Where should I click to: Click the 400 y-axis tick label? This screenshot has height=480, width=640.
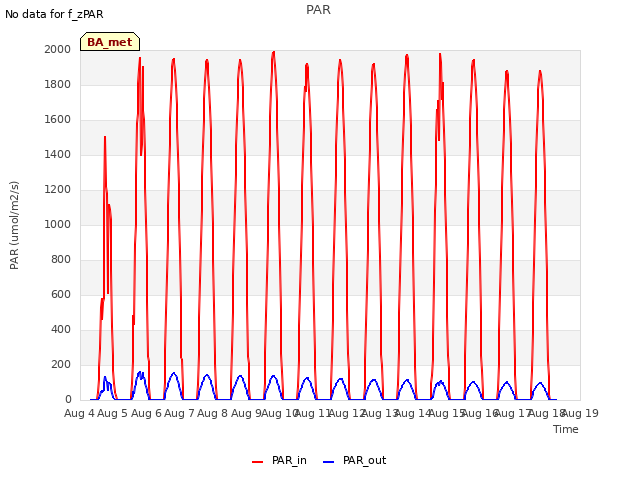[x=61, y=329]
